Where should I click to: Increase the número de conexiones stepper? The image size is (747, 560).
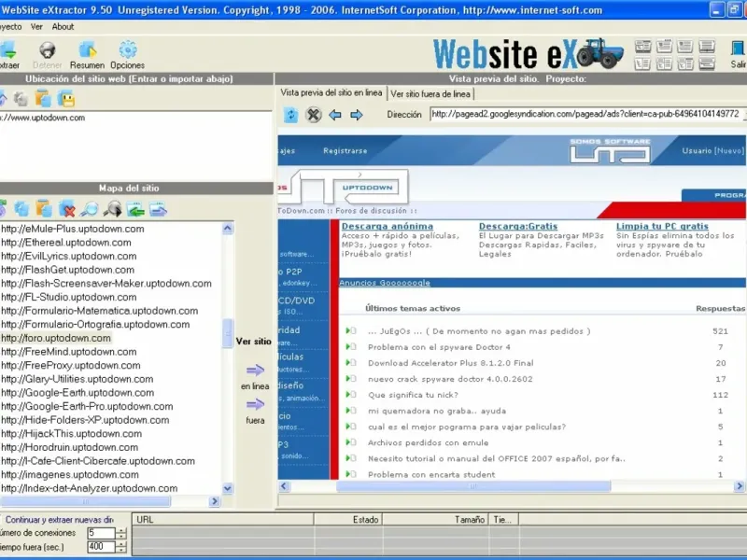click(121, 530)
